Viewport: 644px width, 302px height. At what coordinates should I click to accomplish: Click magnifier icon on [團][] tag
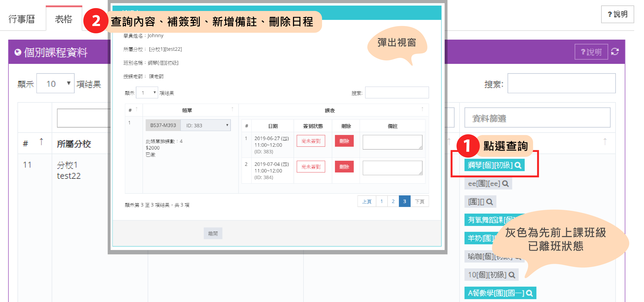(x=489, y=202)
